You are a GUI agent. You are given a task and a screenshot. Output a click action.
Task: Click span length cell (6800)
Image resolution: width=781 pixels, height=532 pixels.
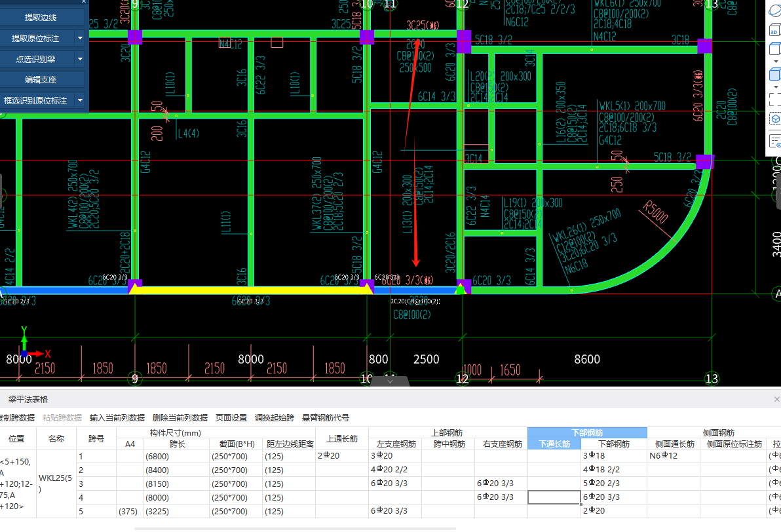pos(176,456)
